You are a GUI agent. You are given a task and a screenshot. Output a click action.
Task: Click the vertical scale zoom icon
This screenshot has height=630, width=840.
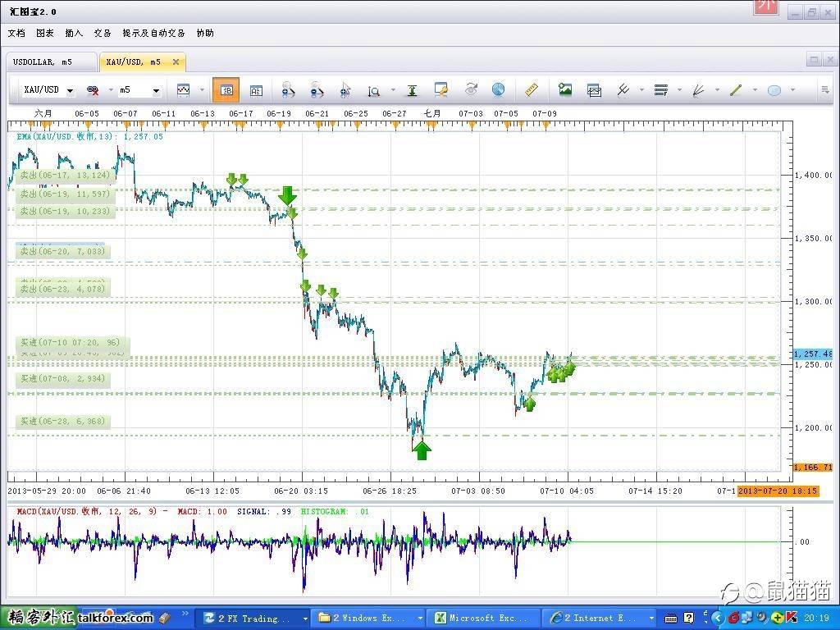(374, 90)
